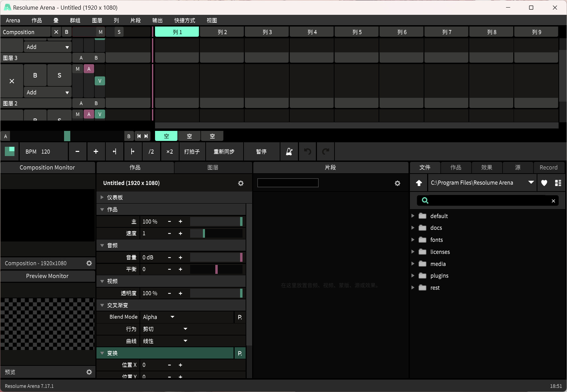
Task: Nudge BPM backward icon
Action: (x=114, y=152)
